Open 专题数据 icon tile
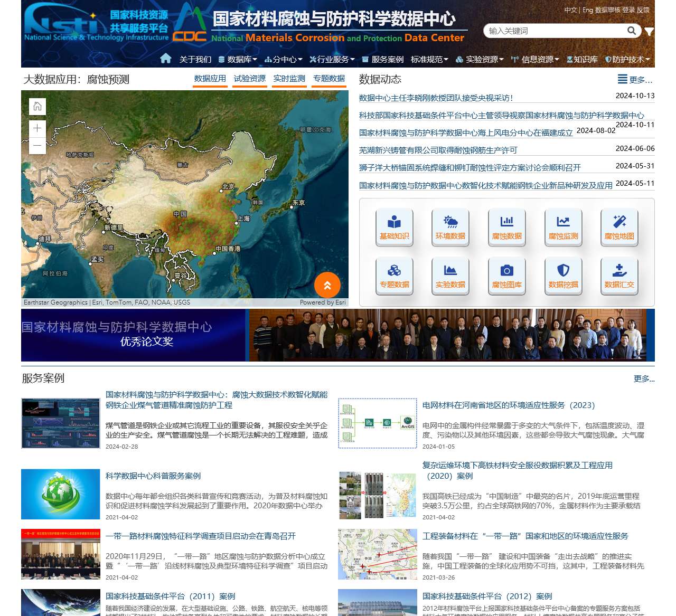 pos(395,276)
